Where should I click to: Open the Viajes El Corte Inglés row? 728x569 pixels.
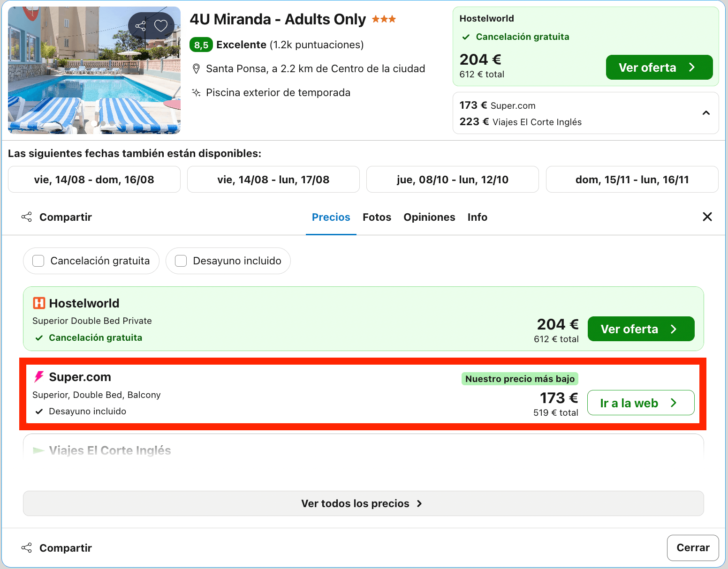tap(364, 446)
